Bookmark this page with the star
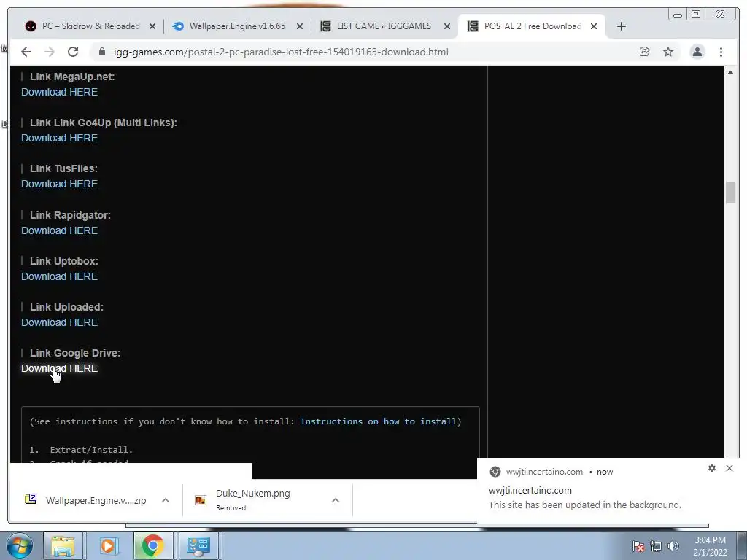Image resolution: width=747 pixels, height=560 pixels. click(668, 52)
